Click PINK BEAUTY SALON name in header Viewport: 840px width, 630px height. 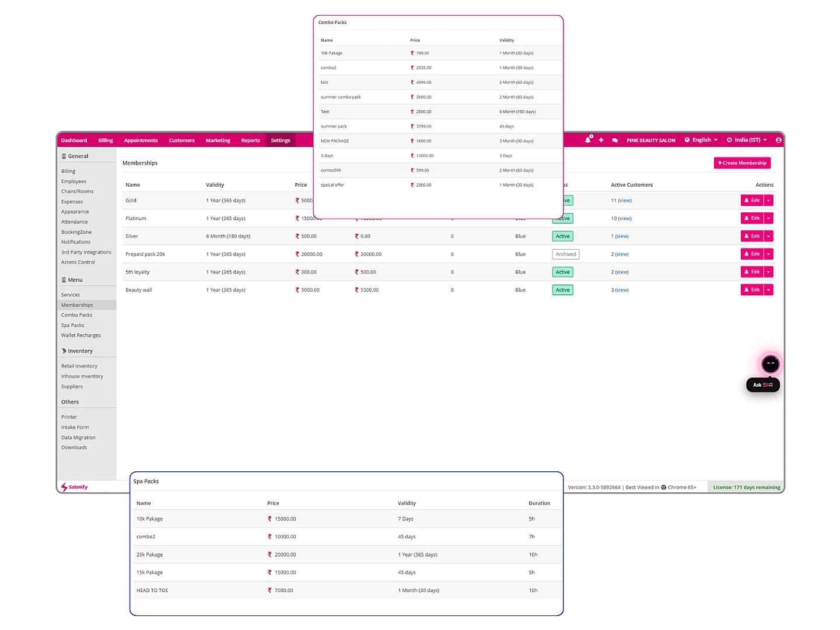point(651,141)
